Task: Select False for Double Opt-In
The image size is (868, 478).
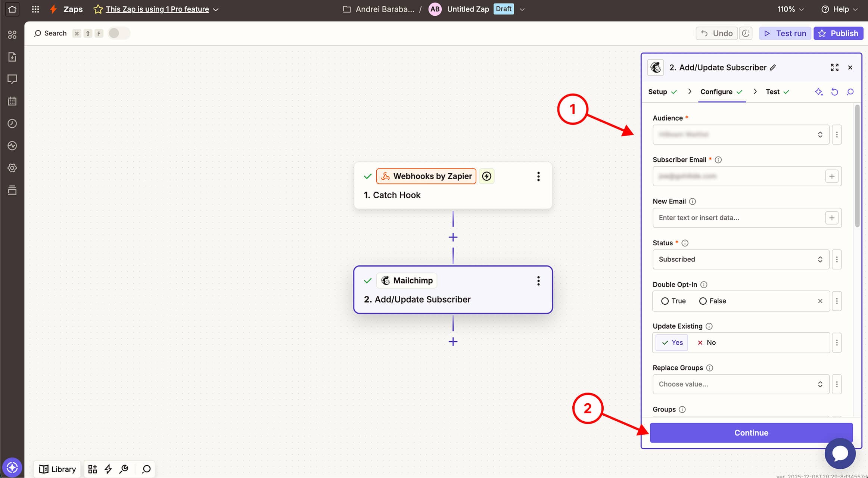Action: 703,301
